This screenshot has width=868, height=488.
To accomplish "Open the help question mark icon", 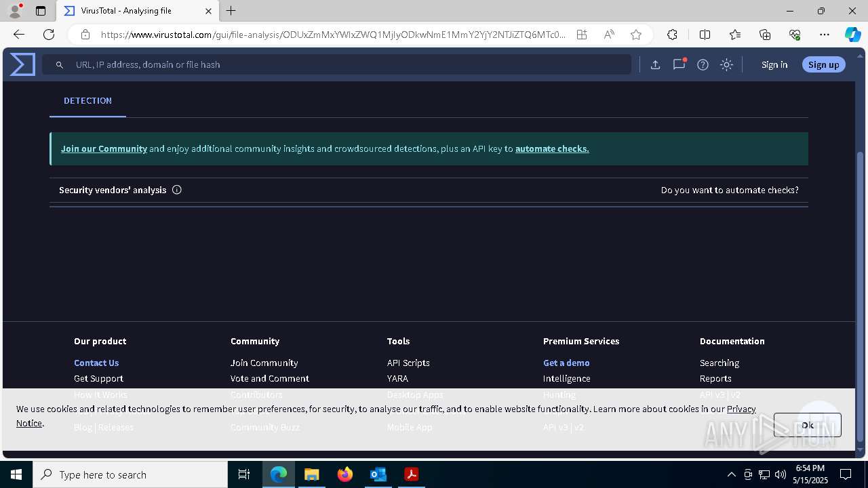I will point(703,64).
